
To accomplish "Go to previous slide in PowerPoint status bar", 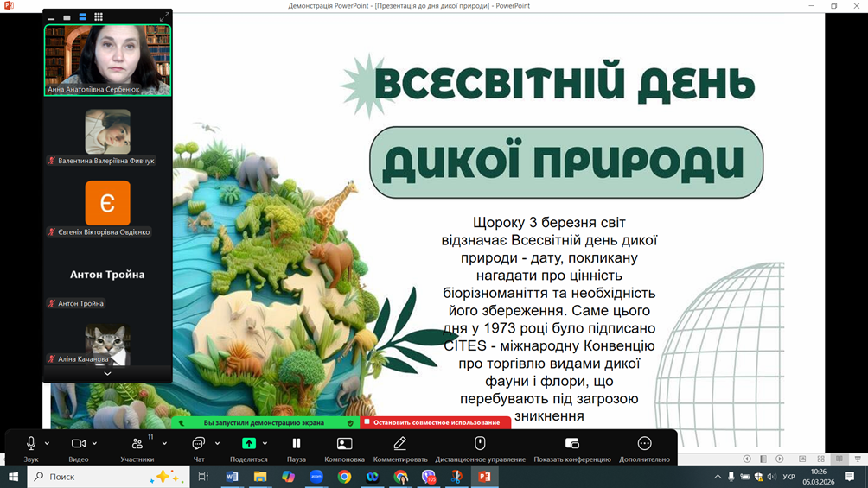I will [747, 459].
